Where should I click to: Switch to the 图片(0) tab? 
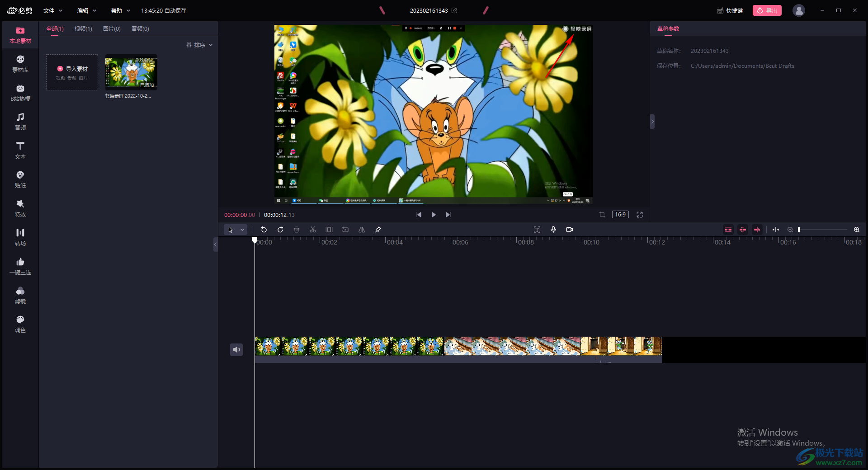tap(112, 28)
